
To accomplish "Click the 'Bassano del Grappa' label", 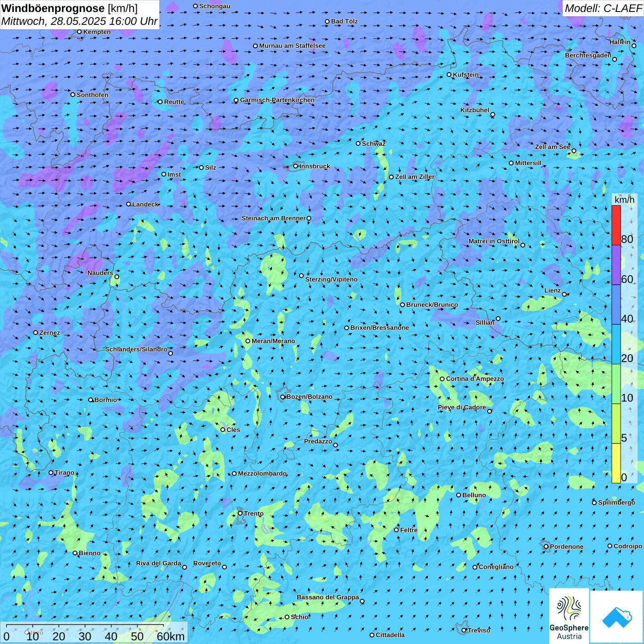I will (328, 597).
